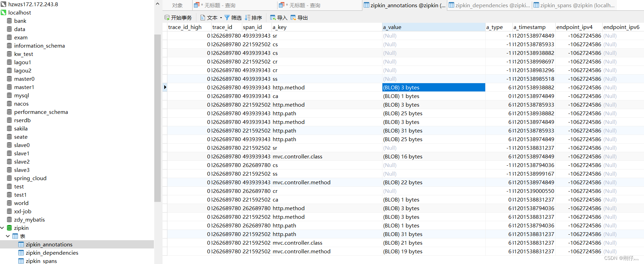This screenshot has width=644, height=264.
Task: Click the Import (导入) icon
Action: click(x=273, y=18)
